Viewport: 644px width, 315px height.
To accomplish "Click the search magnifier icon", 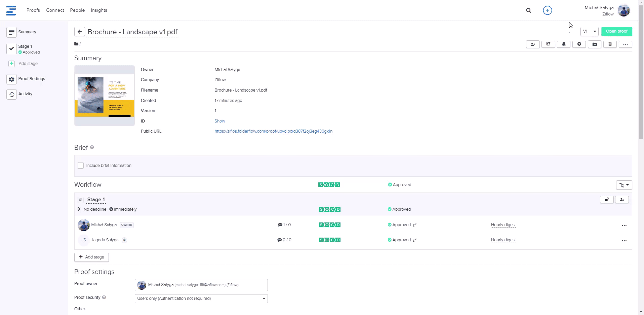I will pyautogui.click(x=528, y=10).
